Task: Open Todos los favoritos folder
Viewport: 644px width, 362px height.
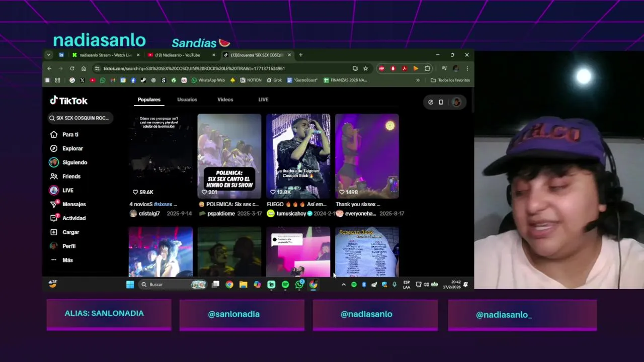Action: pos(450,80)
